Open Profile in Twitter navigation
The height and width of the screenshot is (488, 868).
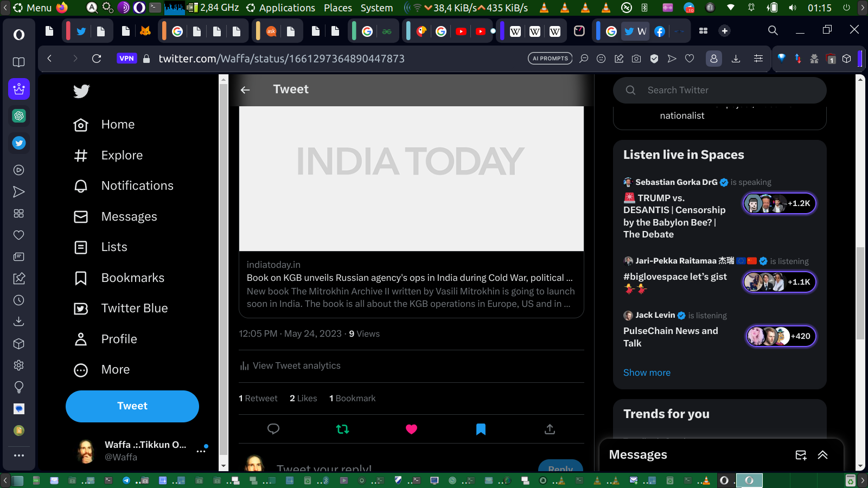pyautogui.click(x=105, y=339)
